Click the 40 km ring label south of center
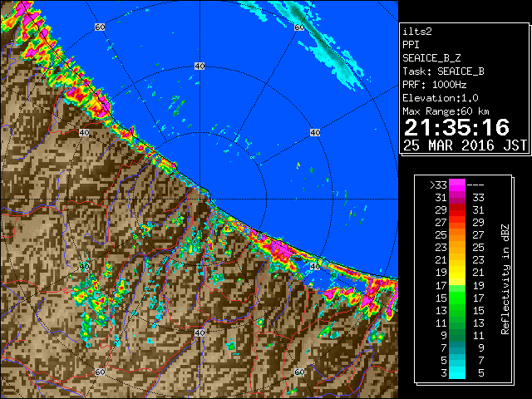The height and width of the screenshot is (399, 532). [x=199, y=332]
